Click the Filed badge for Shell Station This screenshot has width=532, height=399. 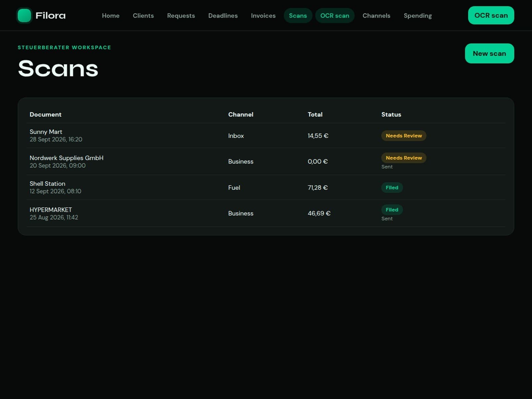click(x=392, y=188)
